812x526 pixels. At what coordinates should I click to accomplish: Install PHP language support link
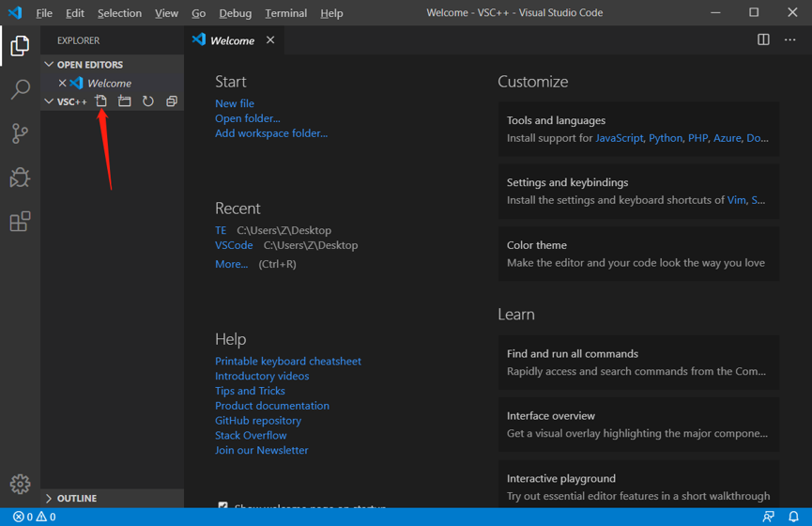[x=697, y=138]
